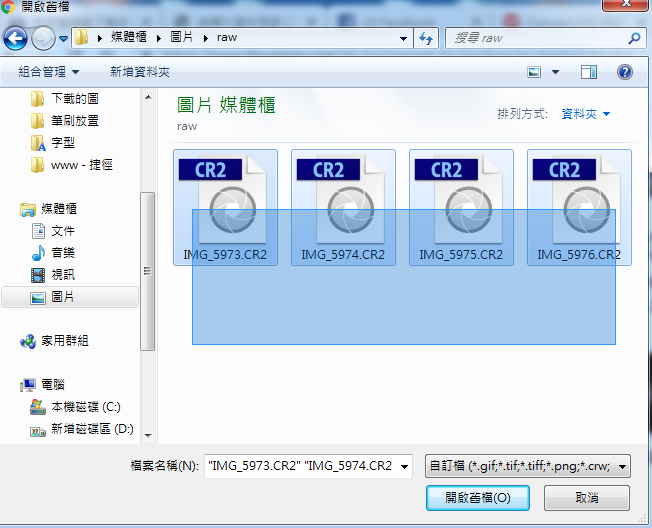Open the view options dropdown arrow
Viewport: 652px width, 528px height.
coord(555,72)
